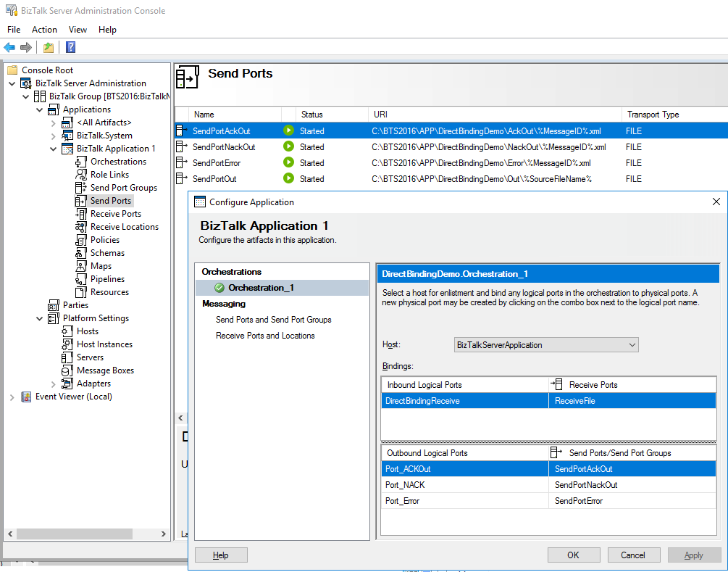Image resolution: width=728 pixels, height=572 pixels.
Task: Click the Receive Locations tree icon
Action: pyautogui.click(x=81, y=227)
